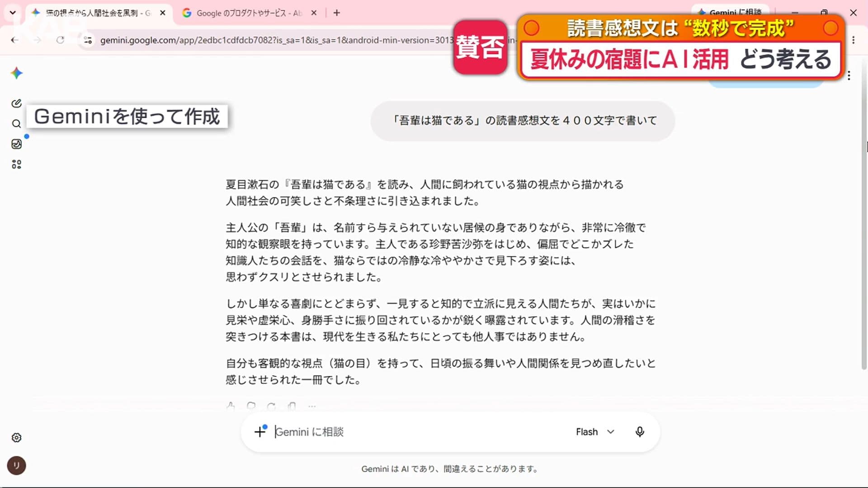
Task: Click the site information icon in address bar
Action: click(88, 40)
